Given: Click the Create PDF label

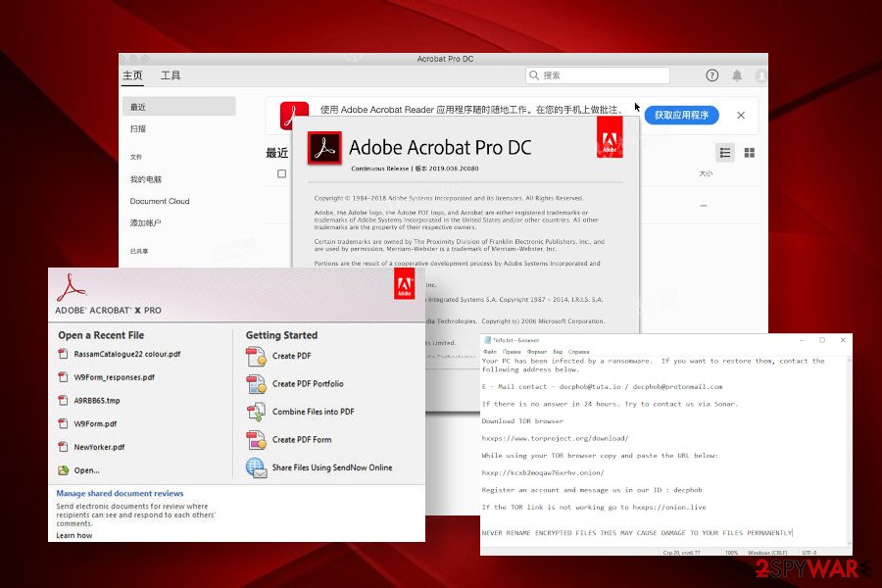Looking at the screenshot, I should click(291, 356).
